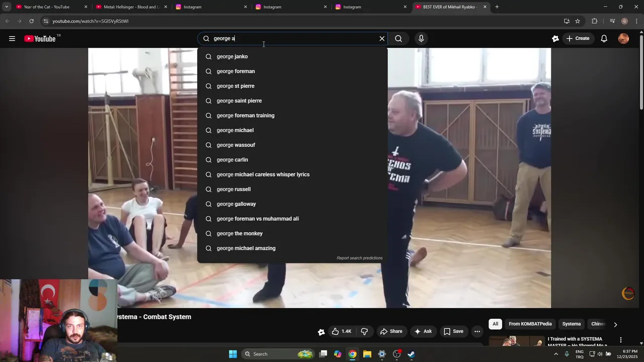Image resolution: width=644 pixels, height=362 pixels.
Task: Open more actions three-dot menu under video
Action: (477, 331)
